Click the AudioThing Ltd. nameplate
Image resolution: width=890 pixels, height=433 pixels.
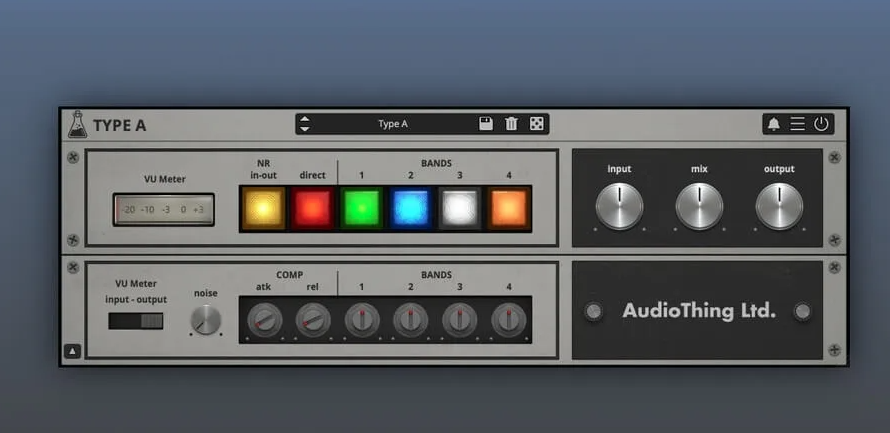pyautogui.click(x=699, y=310)
